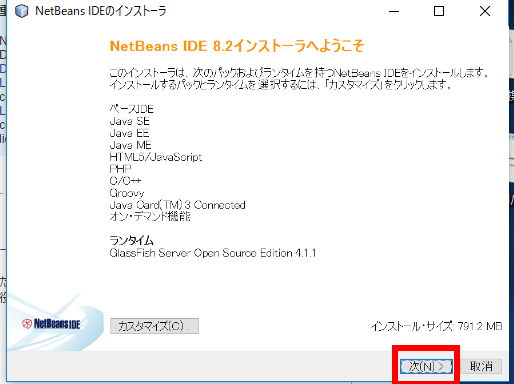Minimize the NetBeans installer window

point(394,11)
